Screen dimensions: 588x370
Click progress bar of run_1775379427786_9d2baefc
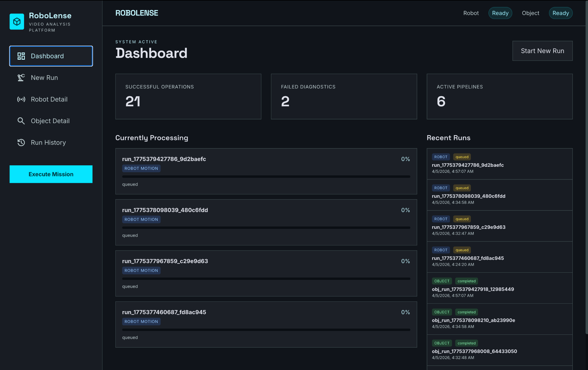pyautogui.click(x=266, y=177)
